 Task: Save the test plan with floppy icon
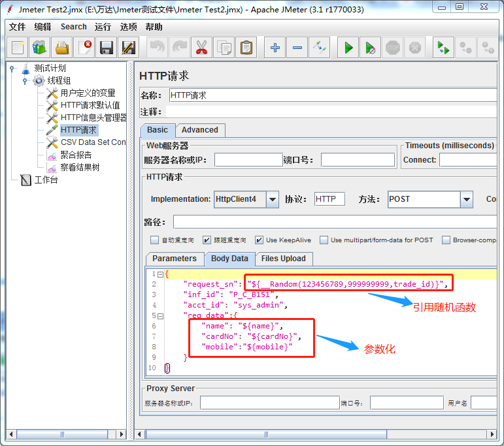click(x=106, y=48)
